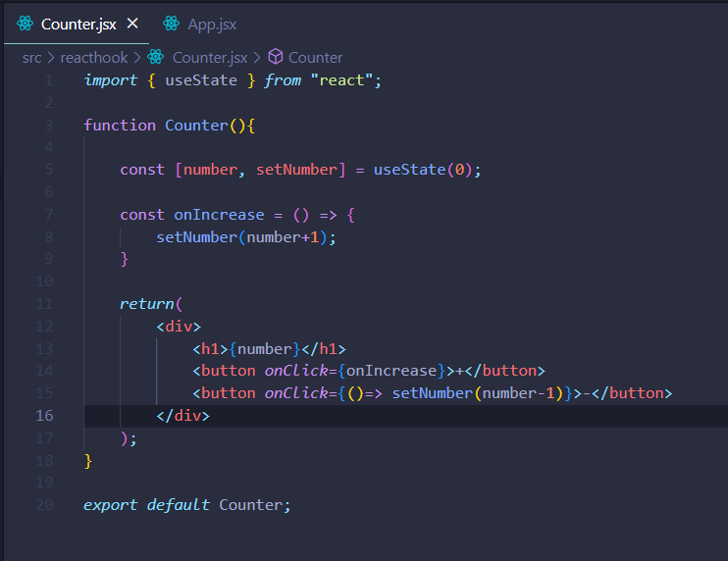Expand breadcrumb chevron after reacthook
Image resolution: width=728 pixels, height=561 pixels.
[137, 58]
